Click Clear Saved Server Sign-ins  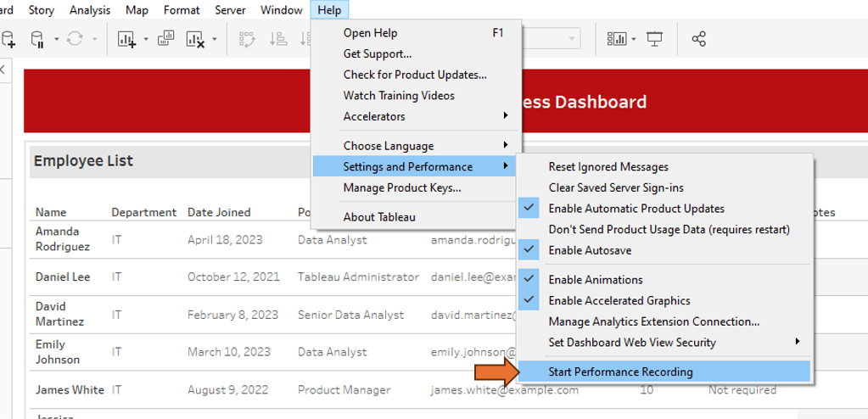(x=664, y=187)
